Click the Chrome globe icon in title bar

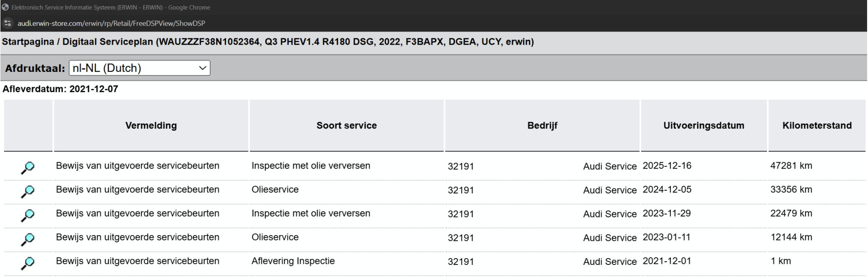click(5, 7)
